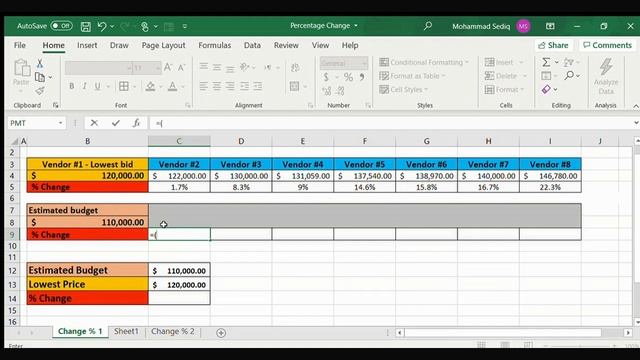Click the horizontal scrollbar track
Image resolution: width=640 pixels, height=360 pixels.
(x=513, y=333)
